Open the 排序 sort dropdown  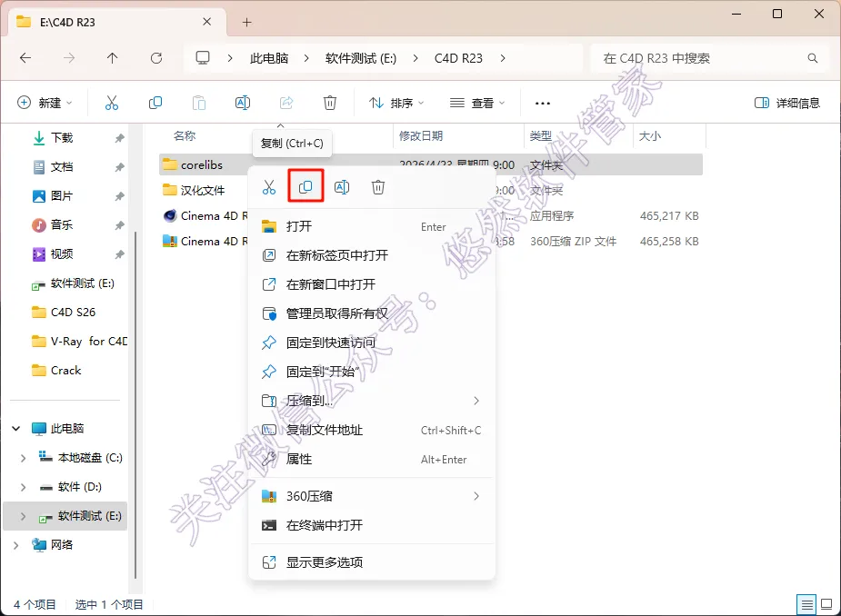tap(396, 103)
